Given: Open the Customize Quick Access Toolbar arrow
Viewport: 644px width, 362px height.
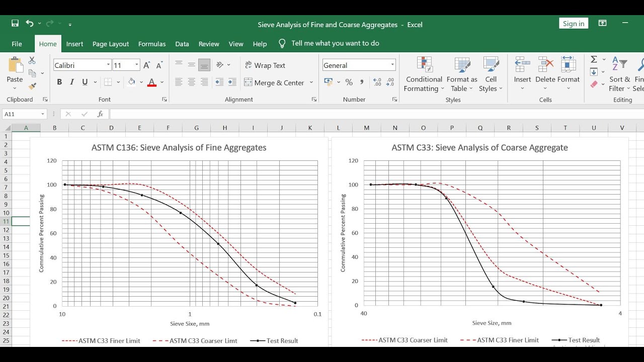Looking at the screenshot, I should pos(70,24).
